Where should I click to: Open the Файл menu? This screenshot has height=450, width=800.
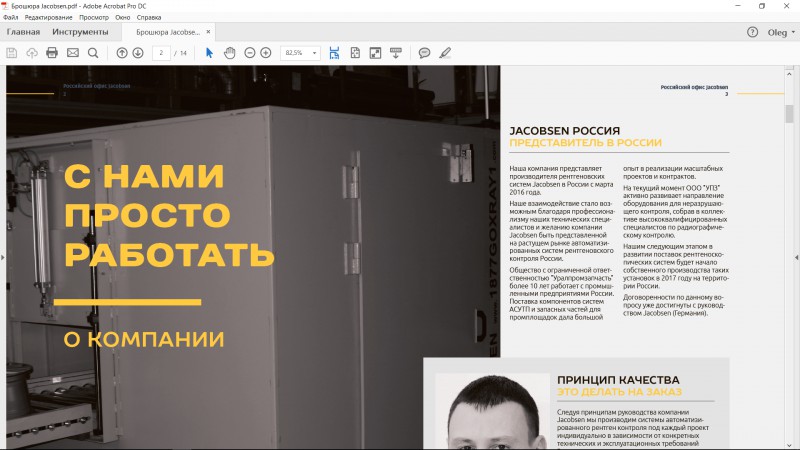pyautogui.click(x=10, y=17)
